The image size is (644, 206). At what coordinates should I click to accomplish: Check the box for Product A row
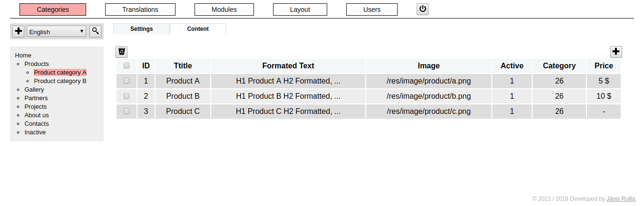coord(127,81)
